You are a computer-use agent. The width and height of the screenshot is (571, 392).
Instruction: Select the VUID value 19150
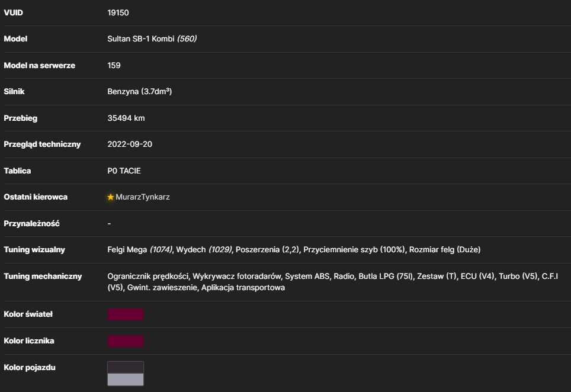click(118, 13)
